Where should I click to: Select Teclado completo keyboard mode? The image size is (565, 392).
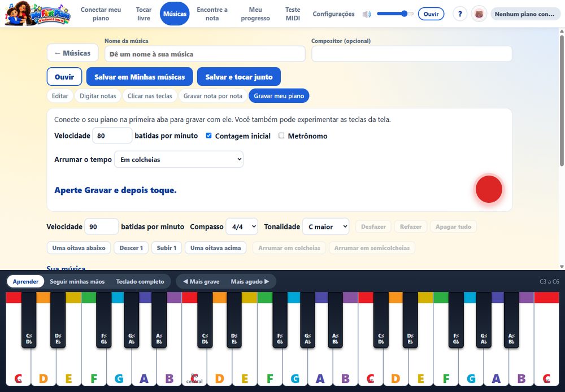tap(140, 281)
